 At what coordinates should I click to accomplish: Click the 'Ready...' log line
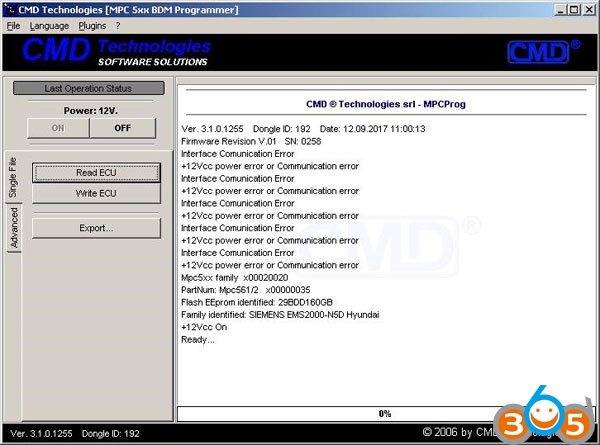[x=197, y=340]
